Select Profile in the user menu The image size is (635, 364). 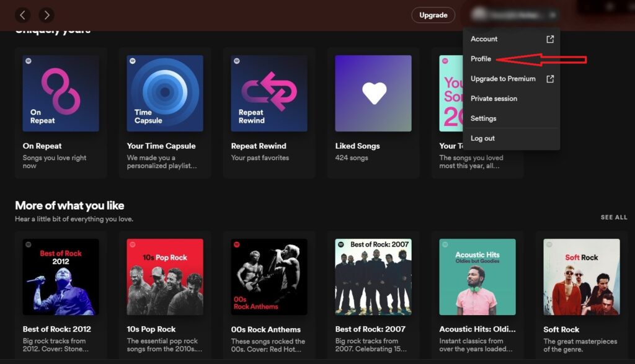(512, 59)
